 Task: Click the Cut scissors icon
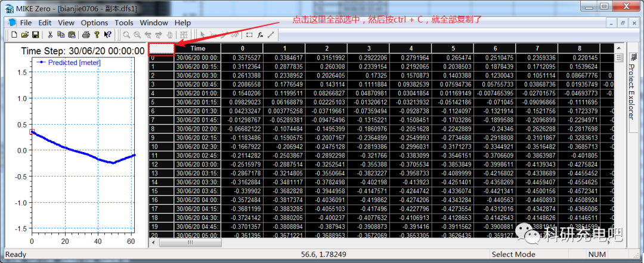pos(50,35)
